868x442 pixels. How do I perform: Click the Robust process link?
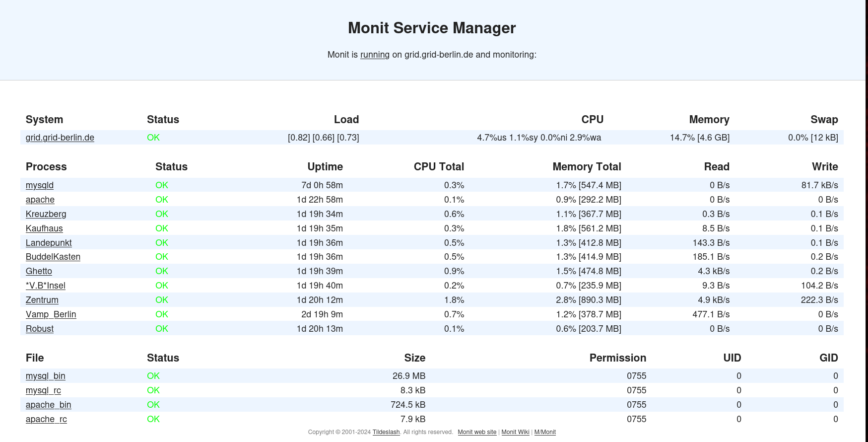[x=40, y=329]
